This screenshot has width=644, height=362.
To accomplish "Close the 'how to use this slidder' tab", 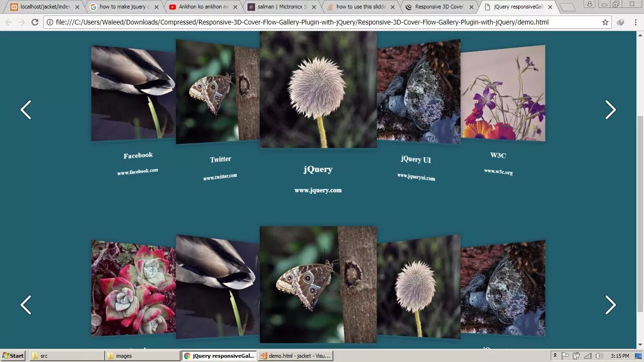I will pyautogui.click(x=393, y=7).
